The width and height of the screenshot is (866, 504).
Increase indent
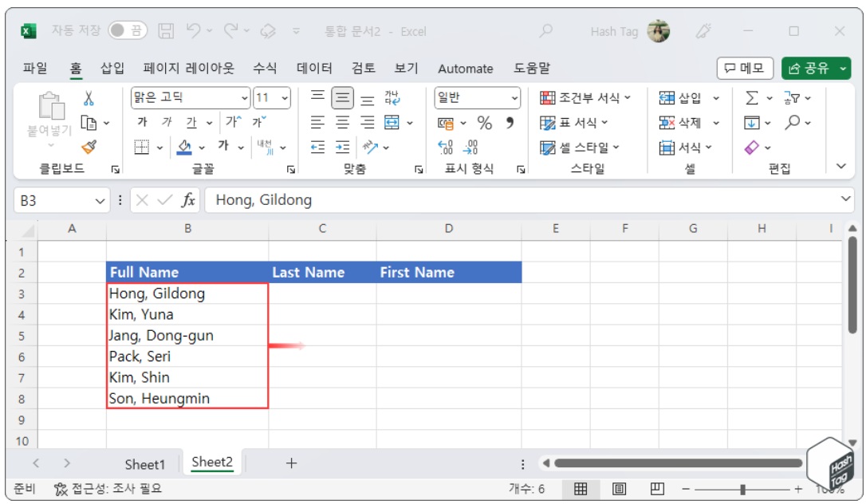(342, 147)
